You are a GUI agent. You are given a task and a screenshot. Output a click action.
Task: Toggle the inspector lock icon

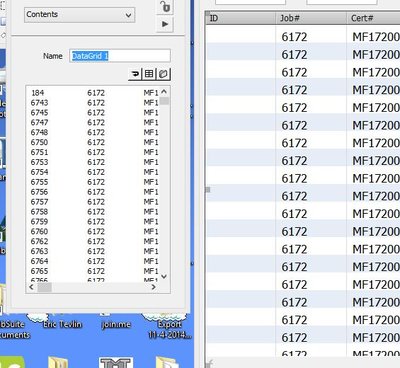[x=165, y=7]
